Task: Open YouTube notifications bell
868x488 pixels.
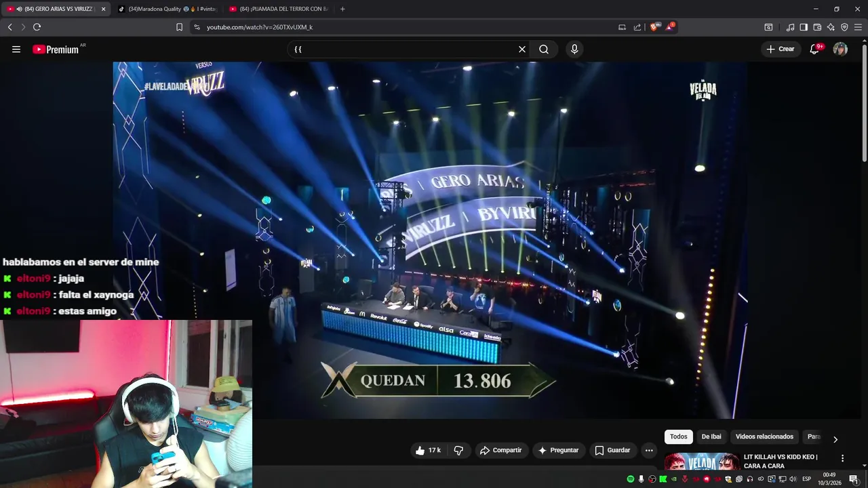Action: tap(815, 49)
